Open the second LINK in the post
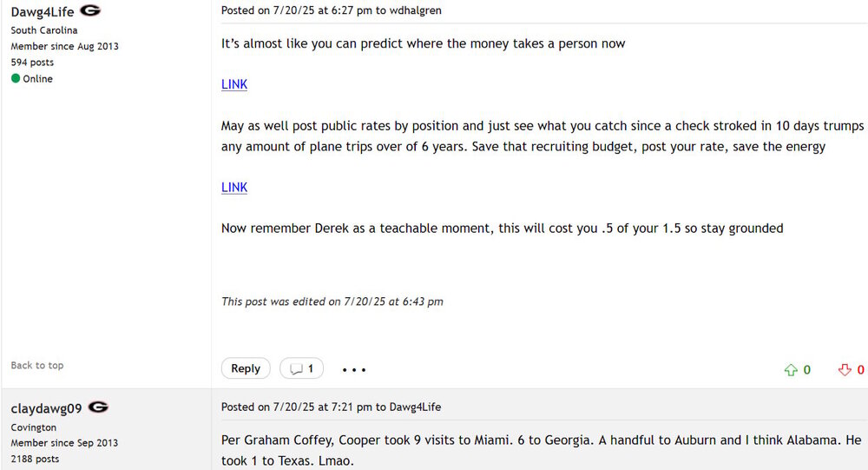The width and height of the screenshot is (868, 470). (x=234, y=187)
